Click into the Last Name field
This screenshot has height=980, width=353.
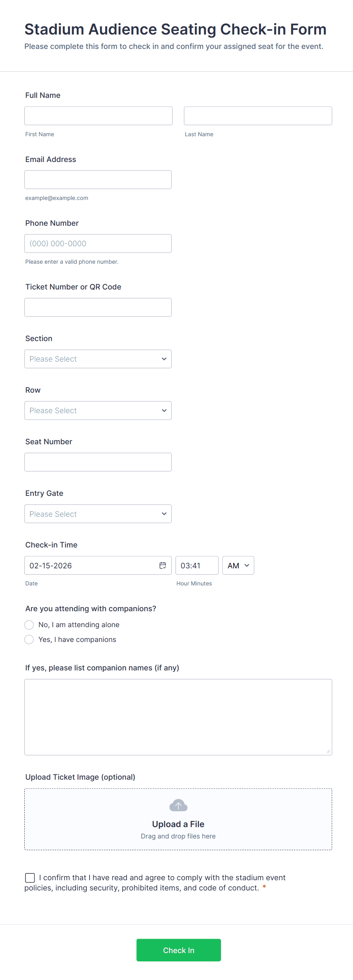(x=258, y=116)
